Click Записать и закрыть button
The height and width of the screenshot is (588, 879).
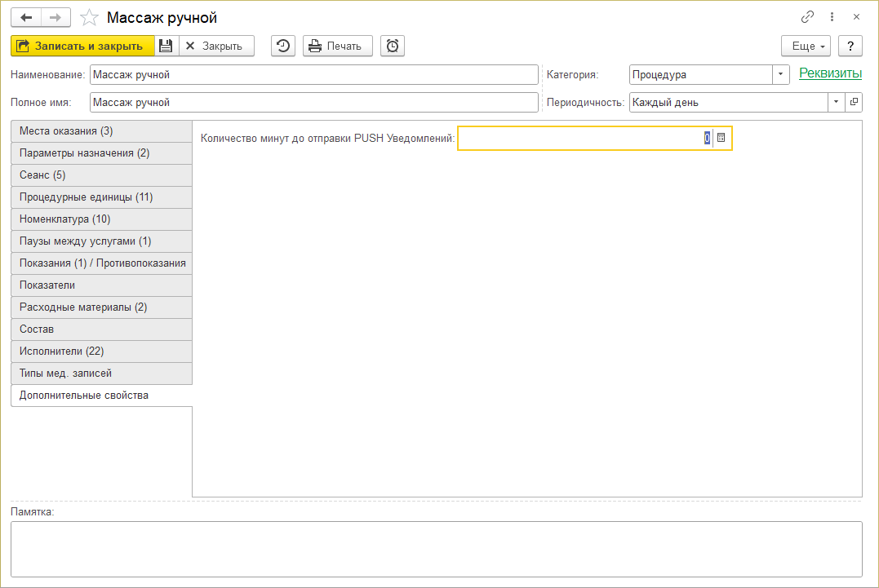(82, 46)
